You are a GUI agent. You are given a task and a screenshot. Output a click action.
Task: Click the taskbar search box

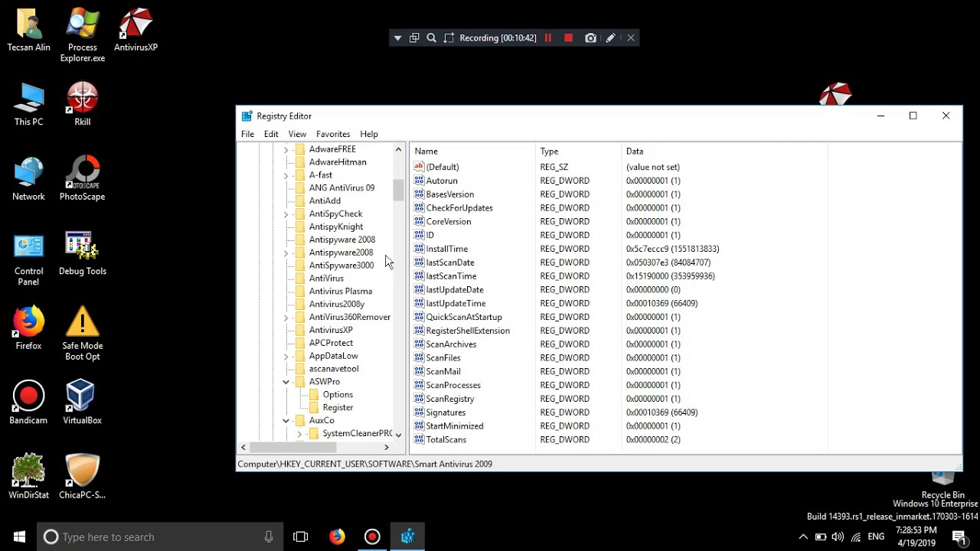[x=160, y=536]
